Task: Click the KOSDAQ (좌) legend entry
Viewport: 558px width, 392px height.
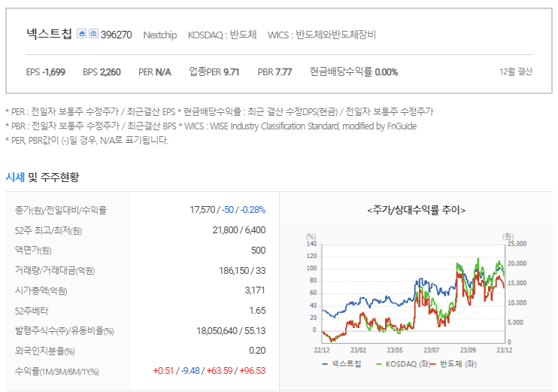Action: coord(403,364)
